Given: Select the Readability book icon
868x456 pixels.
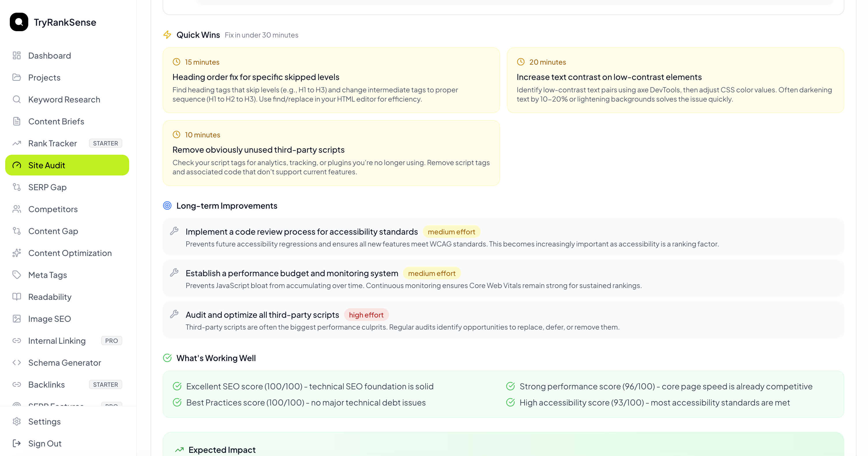Looking at the screenshot, I should 16,297.
